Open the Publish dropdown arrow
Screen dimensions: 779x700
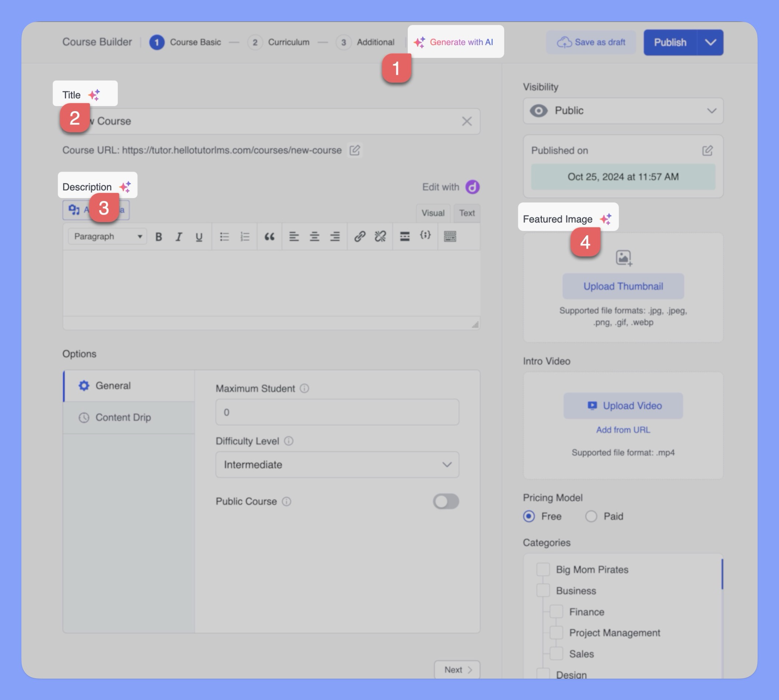(x=710, y=42)
